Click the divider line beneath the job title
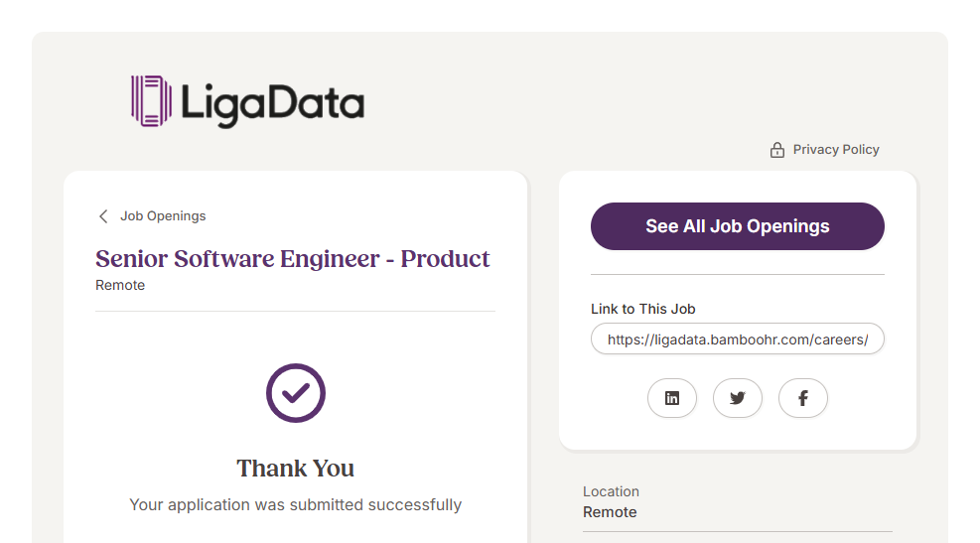Image resolution: width=980 pixels, height=543 pixels. click(x=295, y=312)
